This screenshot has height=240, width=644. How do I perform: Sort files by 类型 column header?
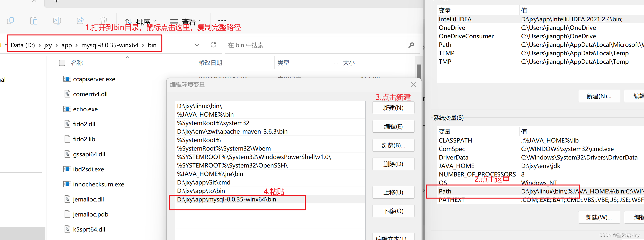point(283,63)
